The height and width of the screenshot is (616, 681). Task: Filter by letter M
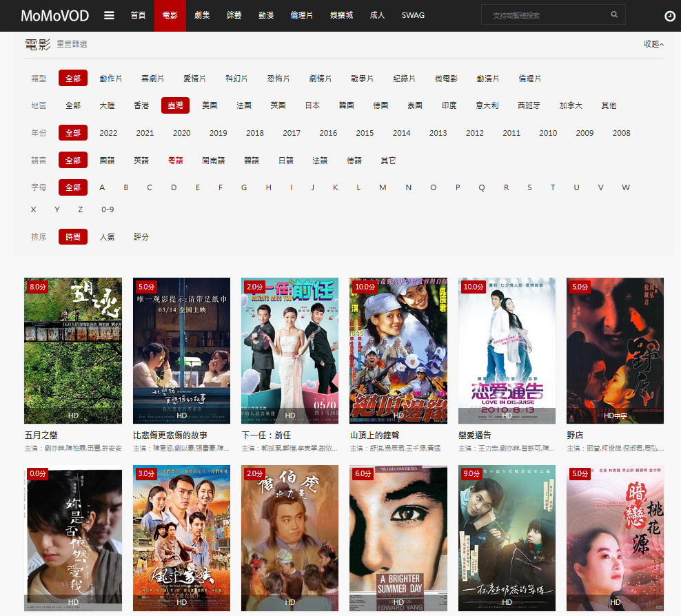383,187
